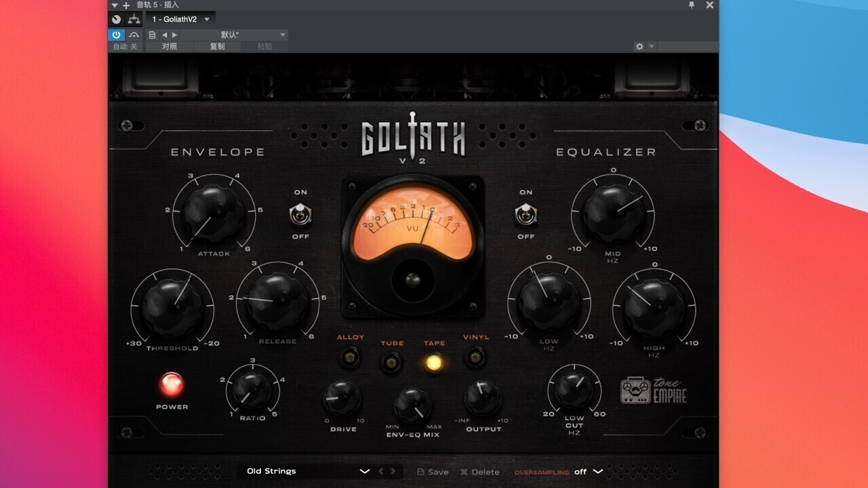Viewport: 868px width, 488px height.
Task: Click the ENV-EQ MIX knob
Action: [x=413, y=405]
